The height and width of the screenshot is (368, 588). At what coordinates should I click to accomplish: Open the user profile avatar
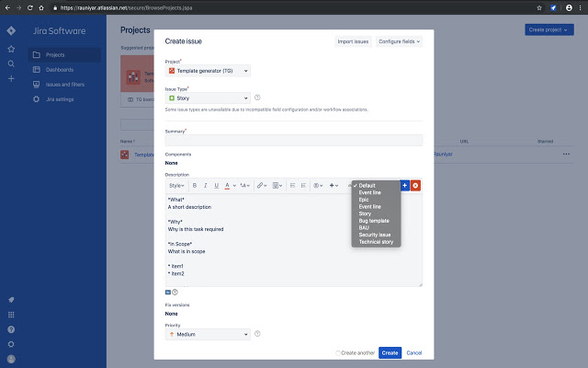tap(11, 359)
